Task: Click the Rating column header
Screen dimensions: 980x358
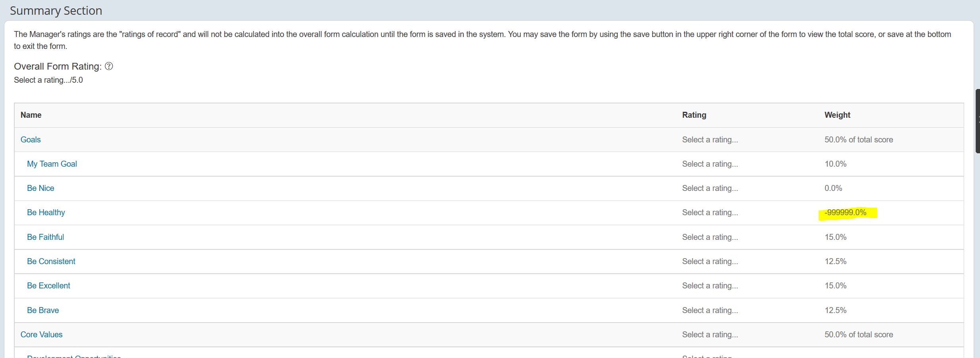Action: [x=694, y=115]
